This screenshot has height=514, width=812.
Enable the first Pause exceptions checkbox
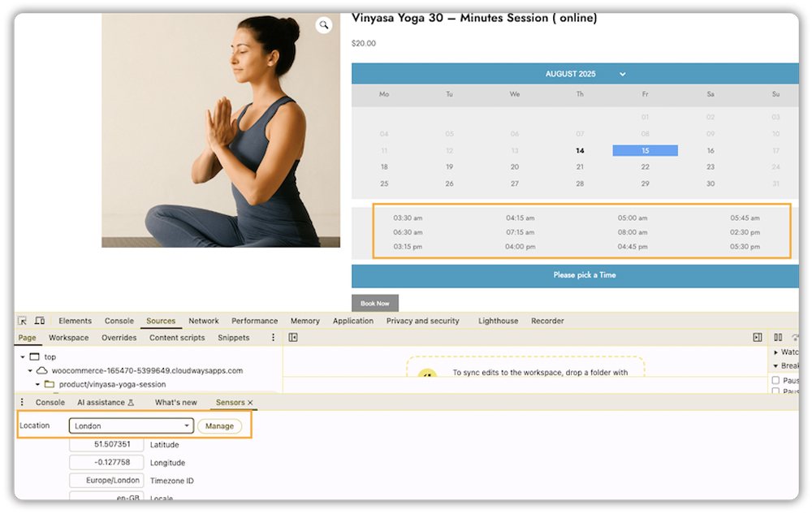coord(776,379)
